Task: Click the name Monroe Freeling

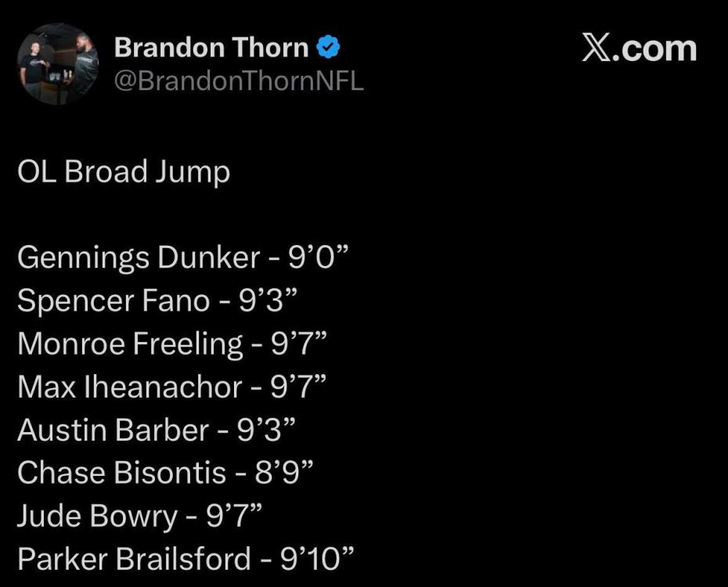Action: click(x=130, y=344)
